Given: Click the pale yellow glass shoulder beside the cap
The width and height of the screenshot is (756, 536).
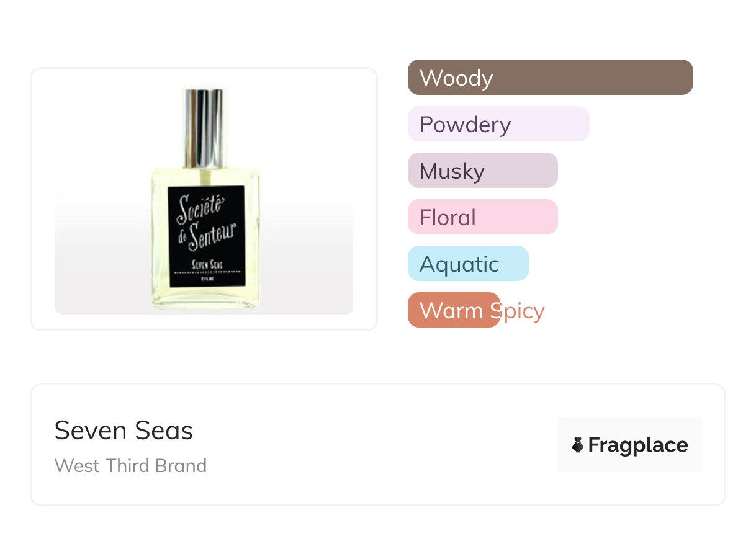Looking at the screenshot, I should (169, 177).
